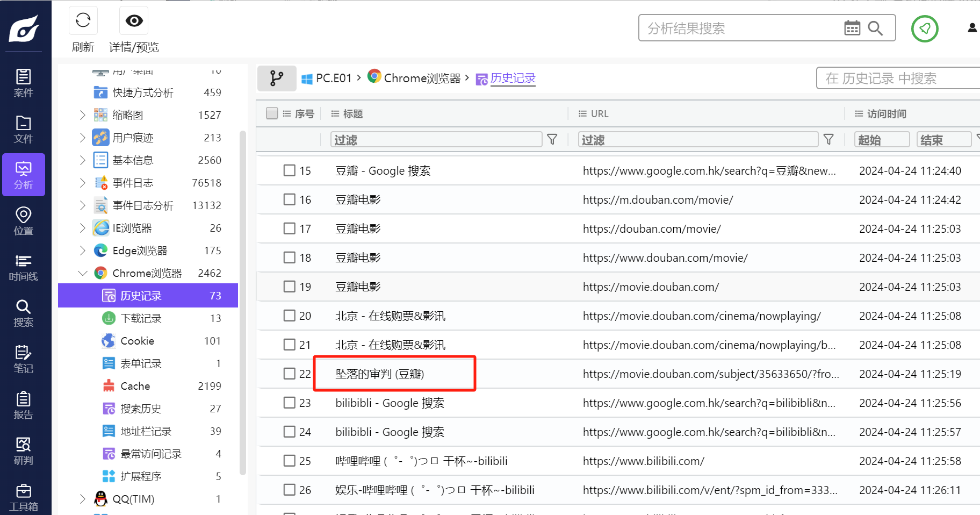Open the Report section in sidebar
This screenshot has width=980, height=515.
pos(24,405)
